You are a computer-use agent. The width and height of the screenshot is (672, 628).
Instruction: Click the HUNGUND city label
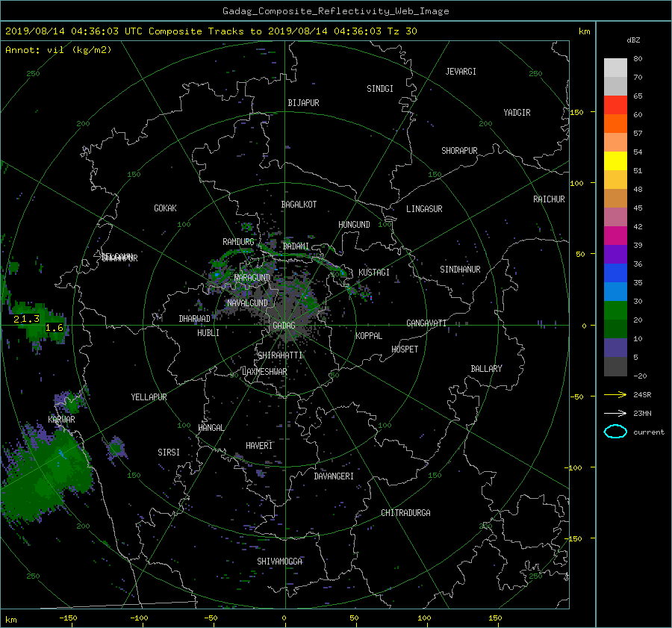[354, 225]
